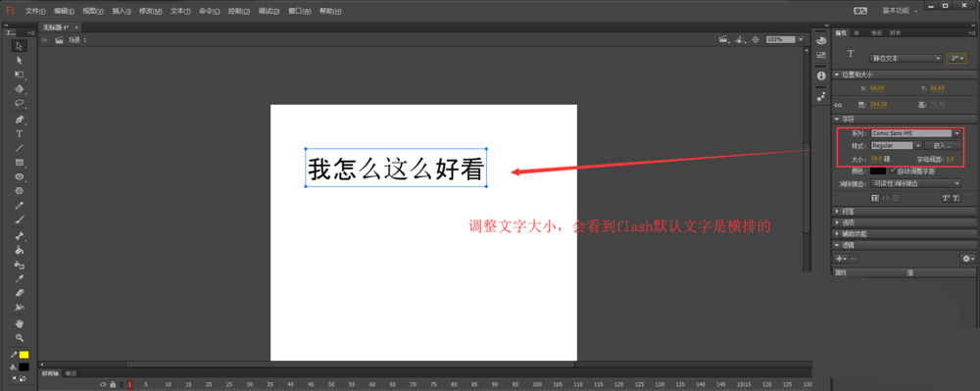This screenshot has height=391, width=980.
Task: Open the 静态文本 text type dropdown
Action: [906, 58]
